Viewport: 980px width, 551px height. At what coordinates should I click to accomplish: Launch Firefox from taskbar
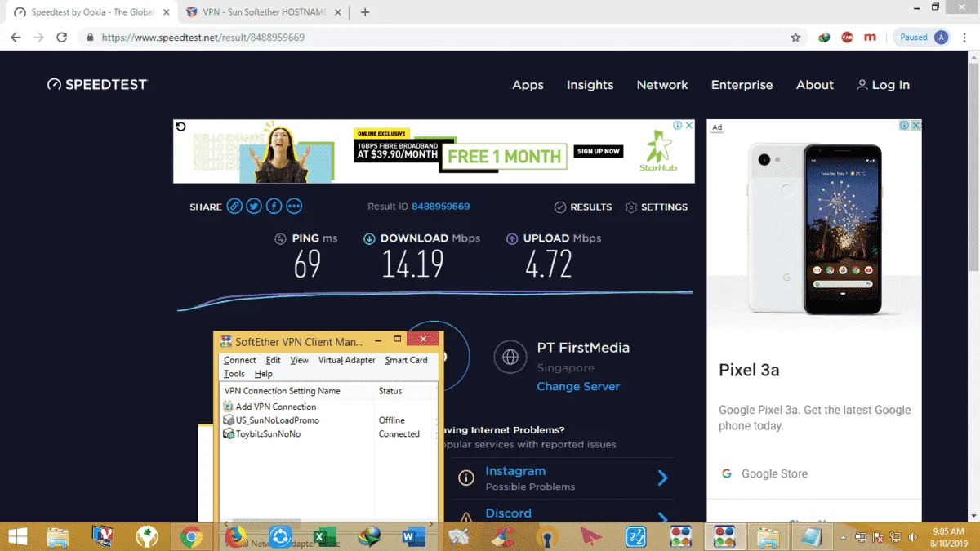click(x=236, y=536)
